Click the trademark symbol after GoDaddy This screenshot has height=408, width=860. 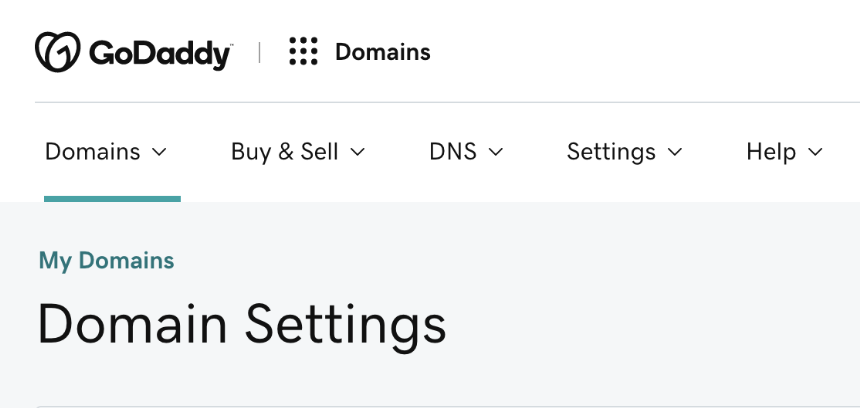click(232, 45)
